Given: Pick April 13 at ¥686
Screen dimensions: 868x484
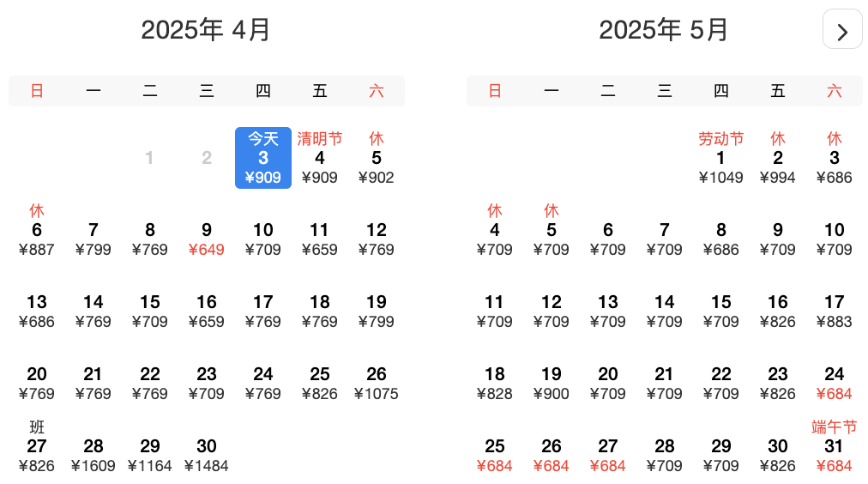Looking at the screenshot, I should click(x=37, y=312).
